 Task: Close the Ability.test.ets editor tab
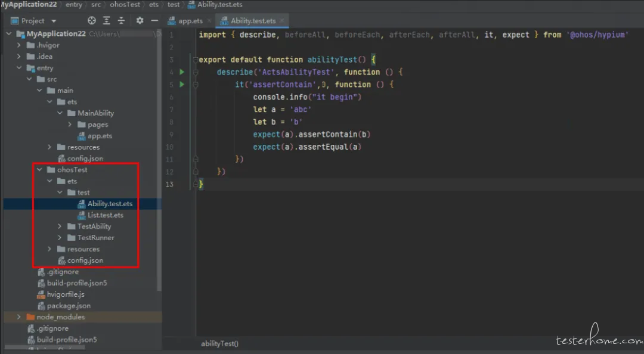[x=282, y=20]
